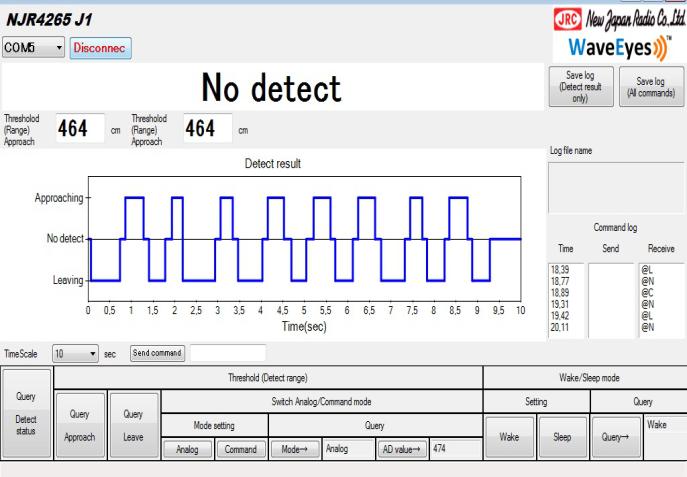Click the Mode query arrow button

[295, 449]
